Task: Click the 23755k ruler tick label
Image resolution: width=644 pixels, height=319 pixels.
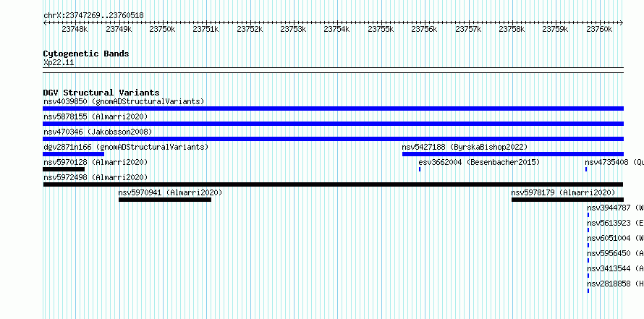Action: coord(381,29)
